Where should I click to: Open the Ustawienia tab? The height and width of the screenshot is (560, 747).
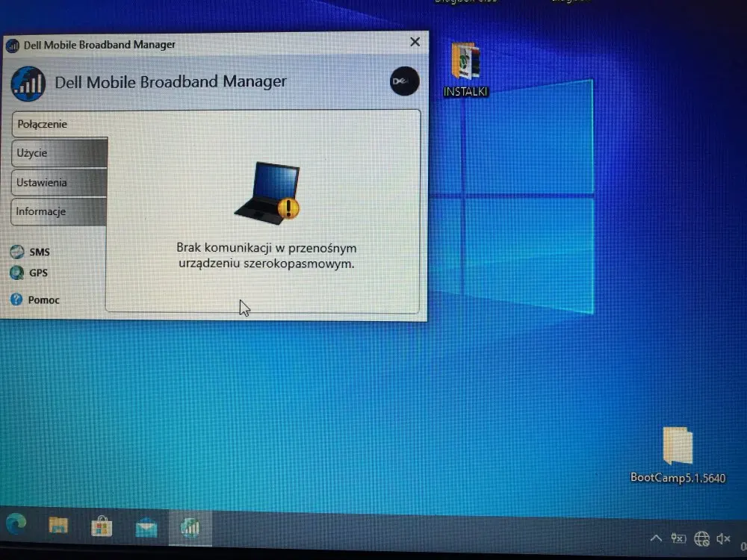pos(59,182)
